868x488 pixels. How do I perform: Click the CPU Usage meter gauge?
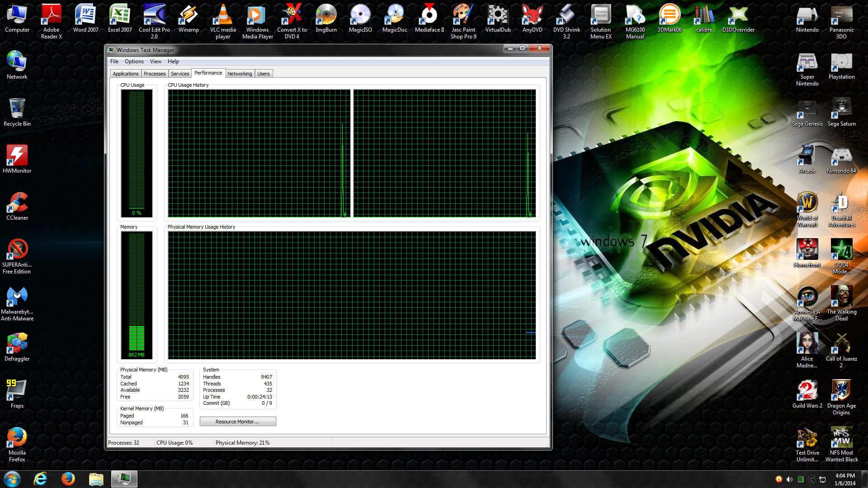pos(137,153)
